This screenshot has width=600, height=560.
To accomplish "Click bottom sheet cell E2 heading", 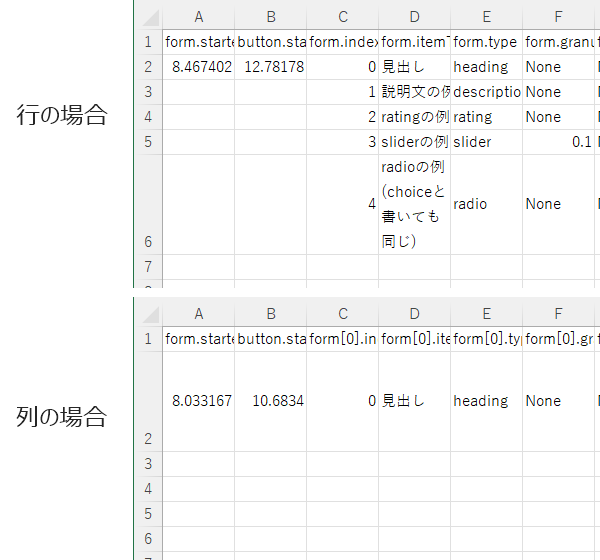I will [486, 401].
